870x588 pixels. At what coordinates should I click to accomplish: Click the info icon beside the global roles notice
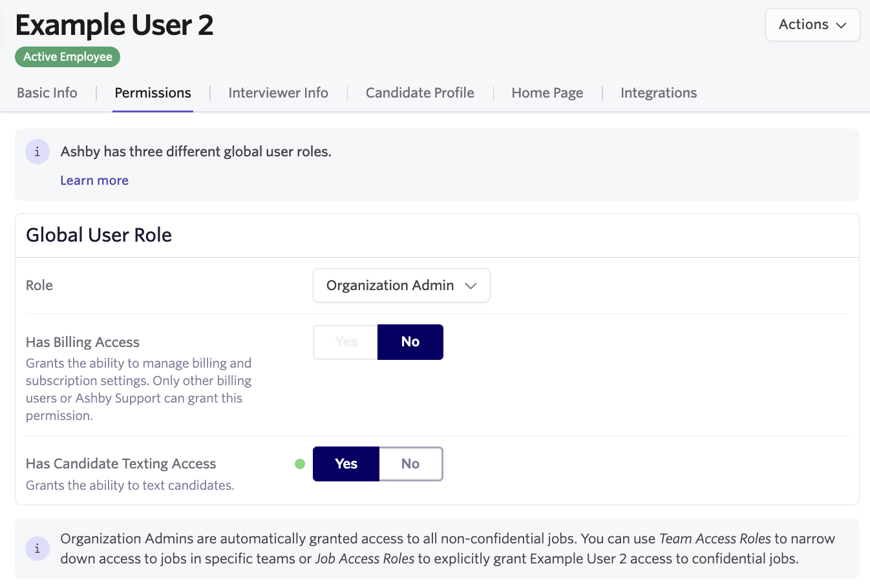pyautogui.click(x=37, y=151)
